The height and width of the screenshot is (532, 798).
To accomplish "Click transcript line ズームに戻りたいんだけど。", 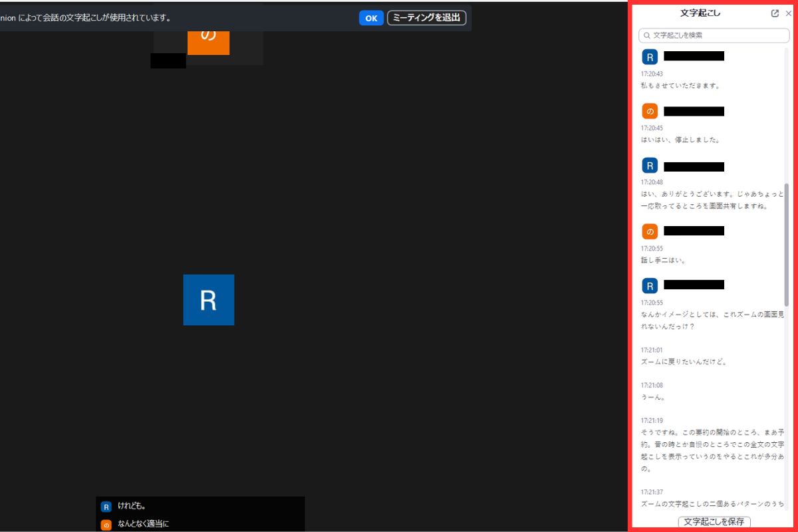I will 675,362.
